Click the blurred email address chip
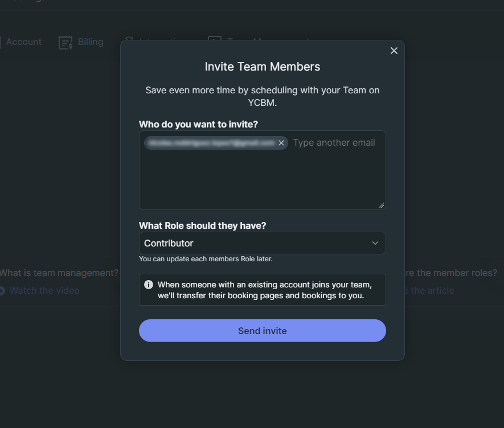 (x=212, y=143)
